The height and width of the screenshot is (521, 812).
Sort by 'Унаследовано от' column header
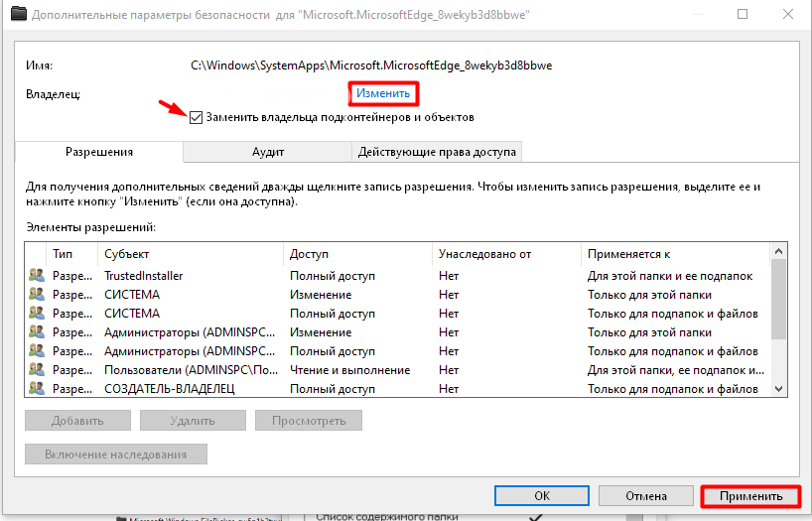pyautogui.click(x=506, y=254)
